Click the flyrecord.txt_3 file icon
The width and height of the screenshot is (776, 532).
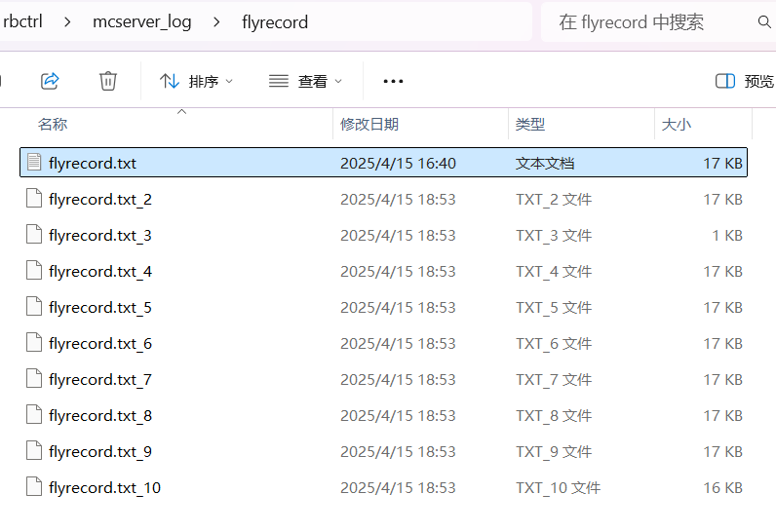35,235
